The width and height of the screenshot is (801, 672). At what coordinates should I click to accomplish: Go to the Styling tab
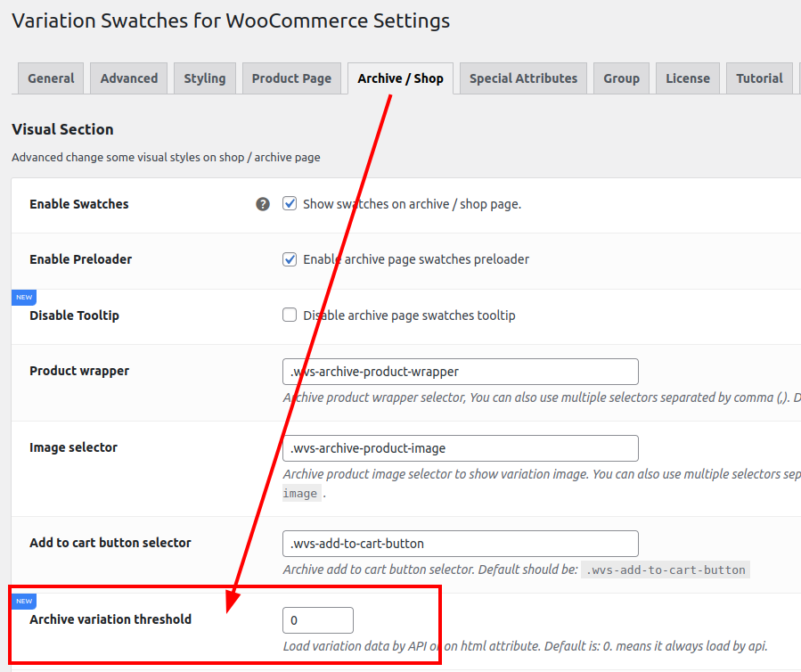pyautogui.click(x=205, y=78)
